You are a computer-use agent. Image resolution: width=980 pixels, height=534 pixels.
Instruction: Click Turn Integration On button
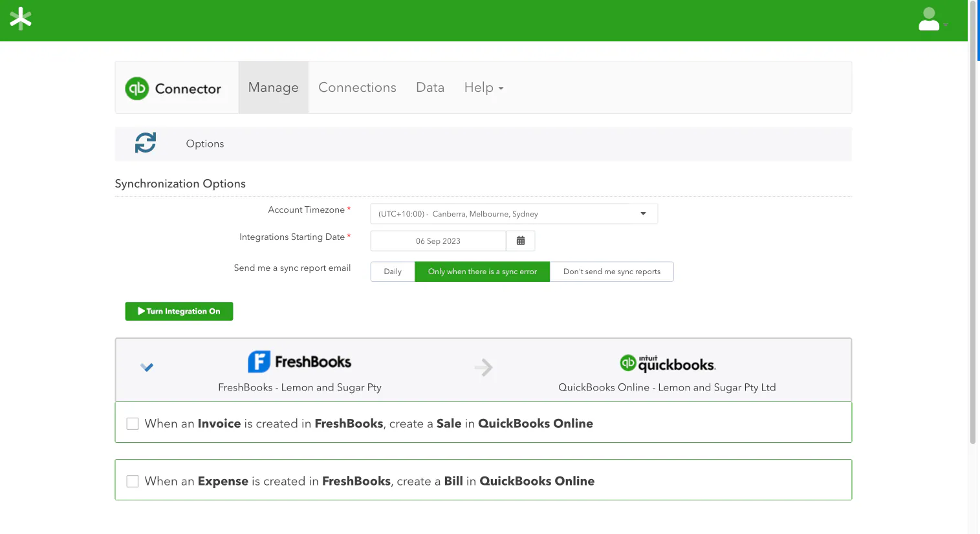(x=179, y=311)
